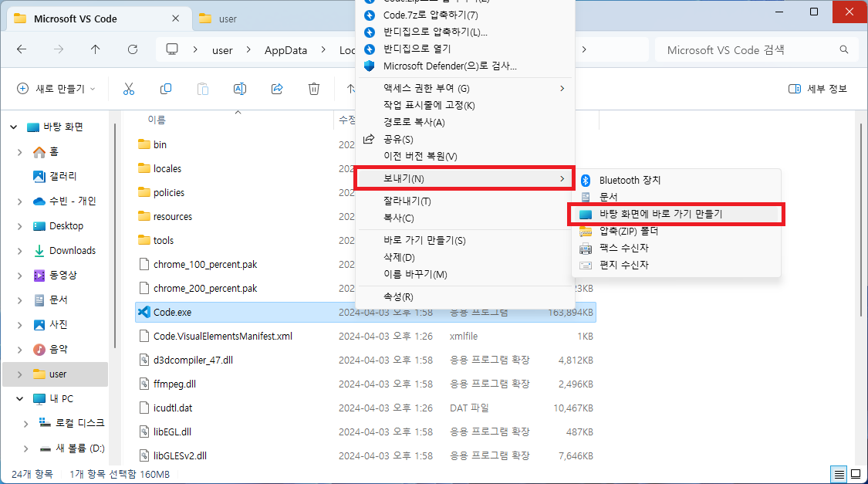
Task: Select 작업 표시줄에 고정(K)
Action: [464, 105]
